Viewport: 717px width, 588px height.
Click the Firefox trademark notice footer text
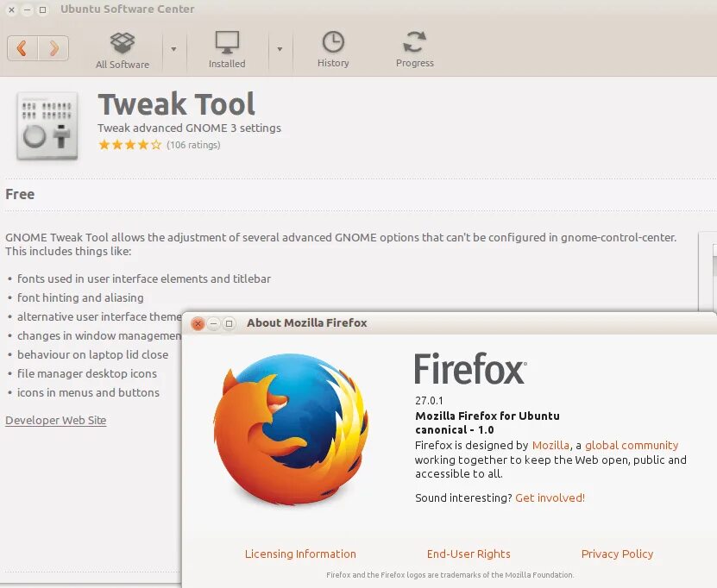click(x=450, y=575)
